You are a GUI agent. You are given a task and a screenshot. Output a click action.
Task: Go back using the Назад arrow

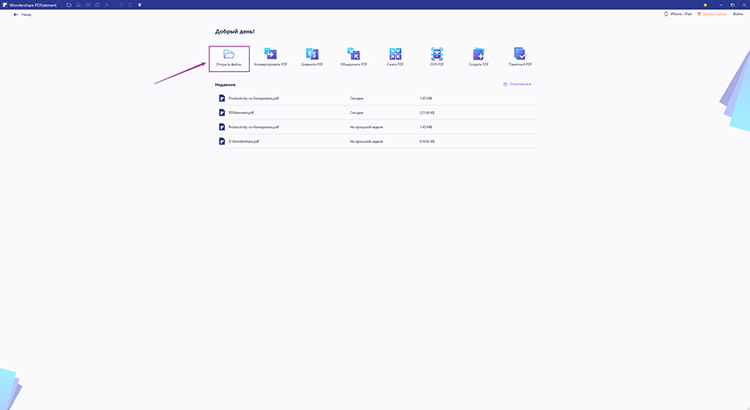pos(22,14)
